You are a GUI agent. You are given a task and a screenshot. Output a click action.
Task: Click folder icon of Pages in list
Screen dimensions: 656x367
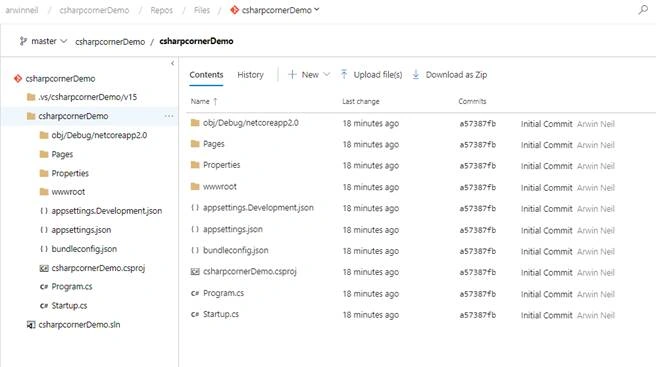coord(195,144)
